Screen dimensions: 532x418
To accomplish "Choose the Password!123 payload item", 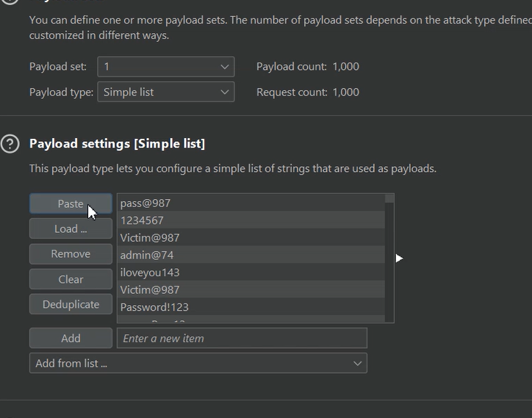I will [250, 307].
